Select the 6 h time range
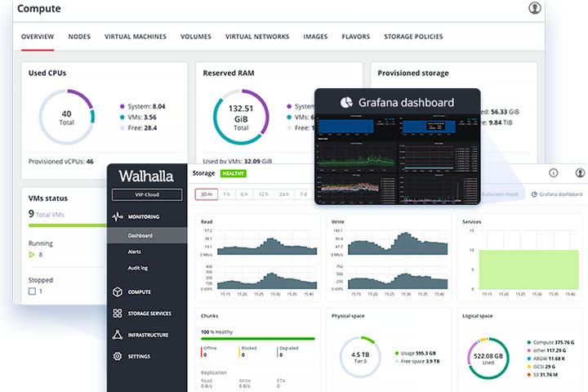Screen dimensions: 588x392 pos(244,194)
